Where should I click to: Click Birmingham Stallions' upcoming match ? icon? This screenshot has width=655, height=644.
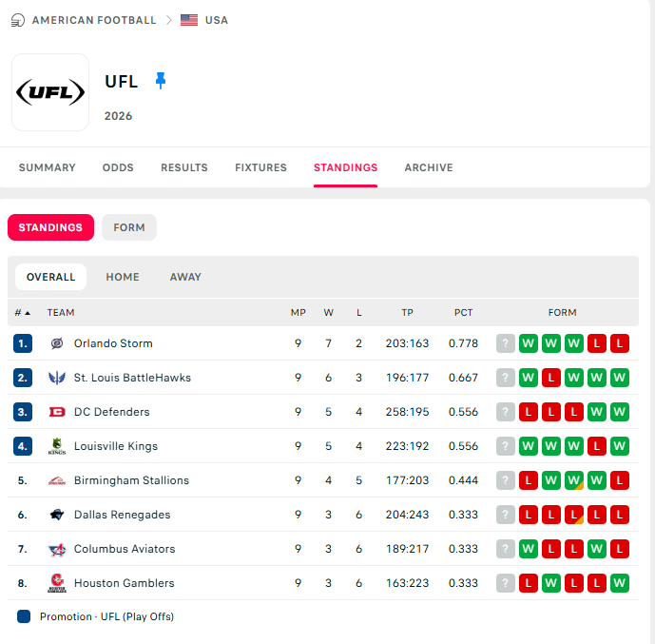coord(506,480)
